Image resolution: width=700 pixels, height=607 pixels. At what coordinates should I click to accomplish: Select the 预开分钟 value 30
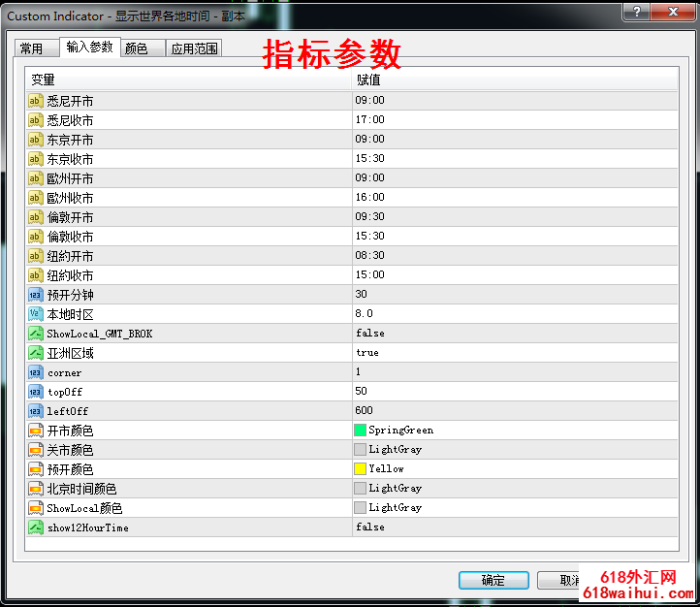362,294
